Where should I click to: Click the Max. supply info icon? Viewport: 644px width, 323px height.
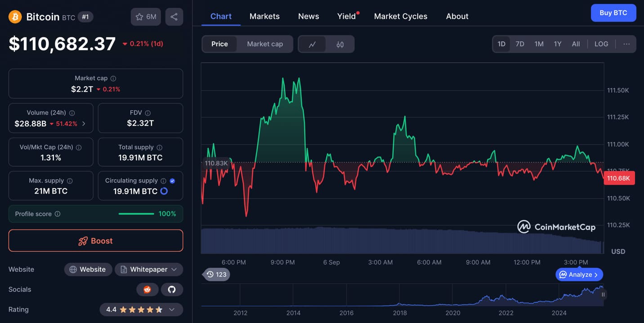(x=70, y=181)
